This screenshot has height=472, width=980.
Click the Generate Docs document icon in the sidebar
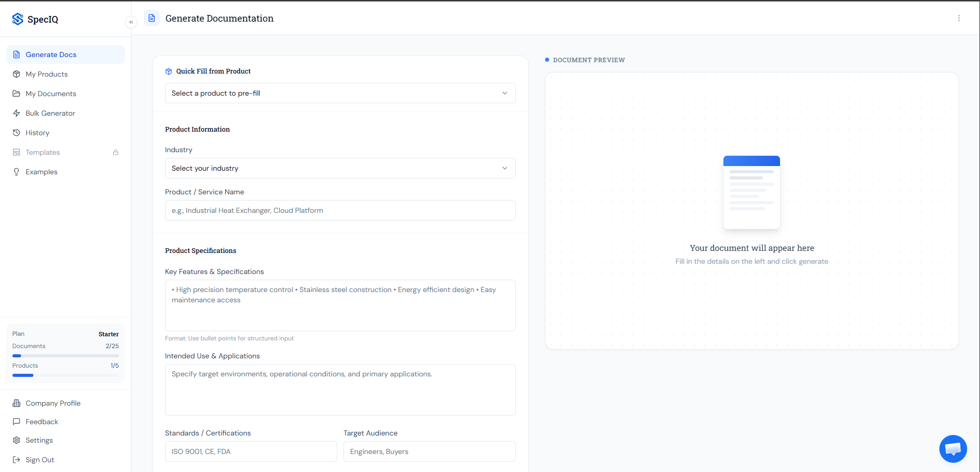(16, 55)
